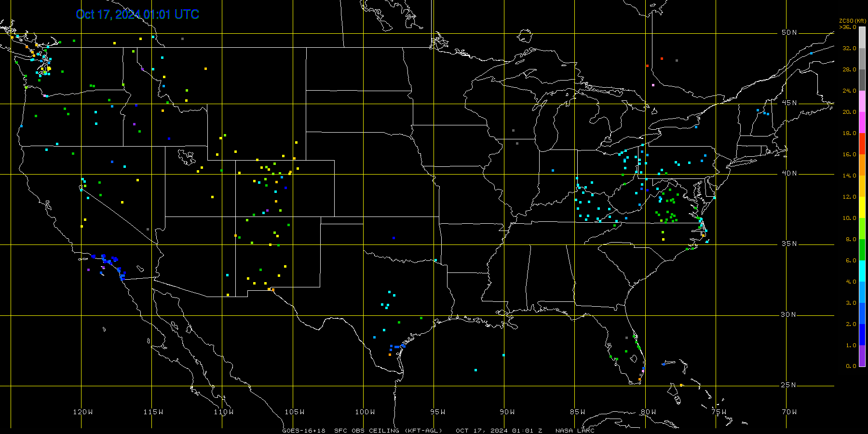The height and width of the screenshot is (434, 868).
Task: Select the cyan 4–6 Kft legend swatch
Action: [862, 271]
